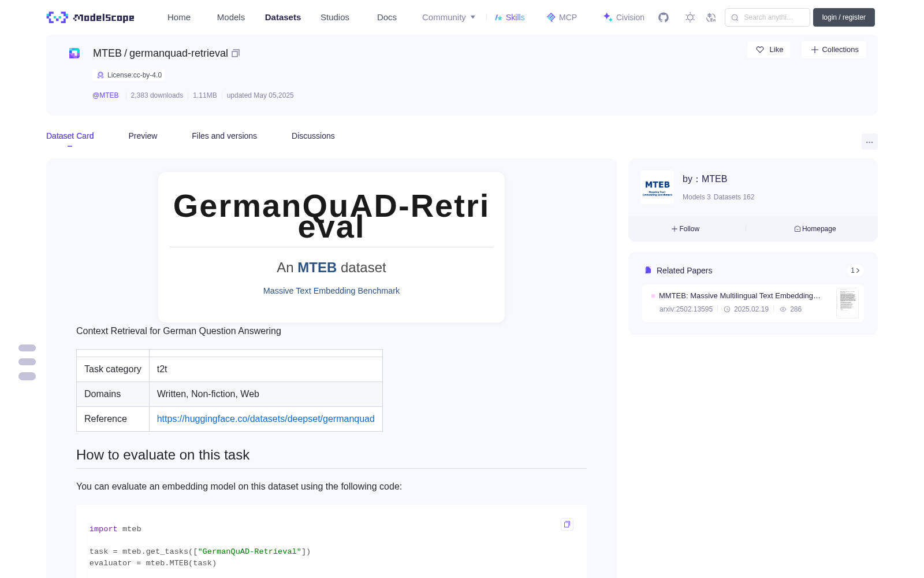
Task: Follow the MTEB organization
Action: 685,229
